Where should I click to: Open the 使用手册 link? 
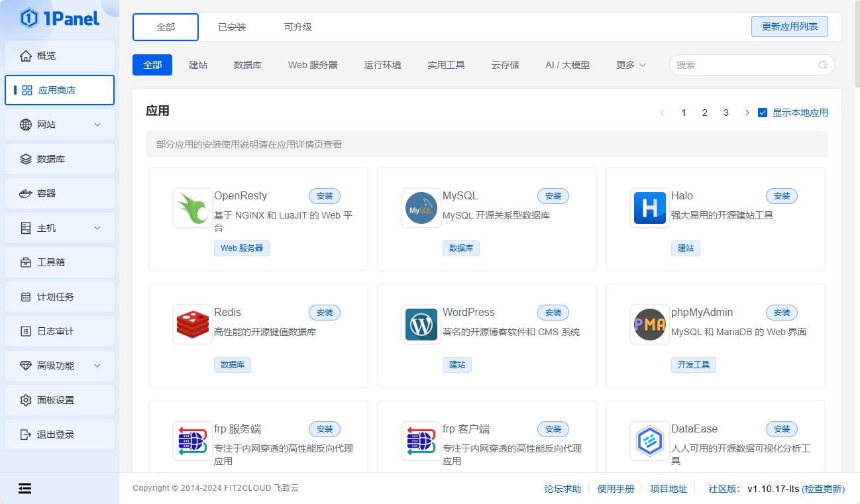pos(616,489)
